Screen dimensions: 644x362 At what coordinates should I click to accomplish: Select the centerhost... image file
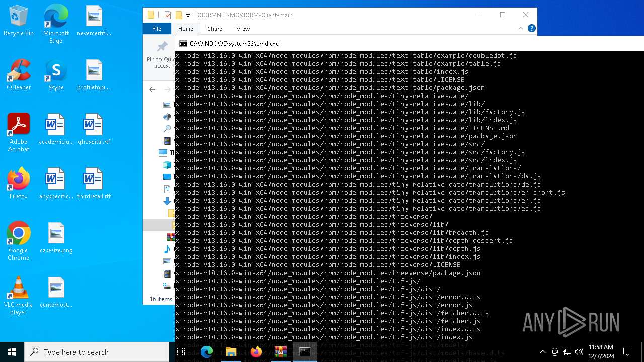[x=56, y=293]
